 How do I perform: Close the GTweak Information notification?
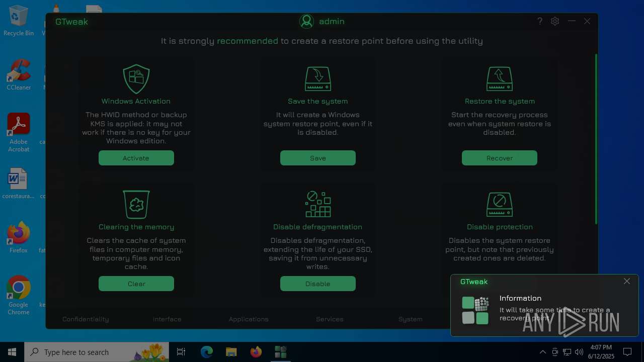pos(627,281)
